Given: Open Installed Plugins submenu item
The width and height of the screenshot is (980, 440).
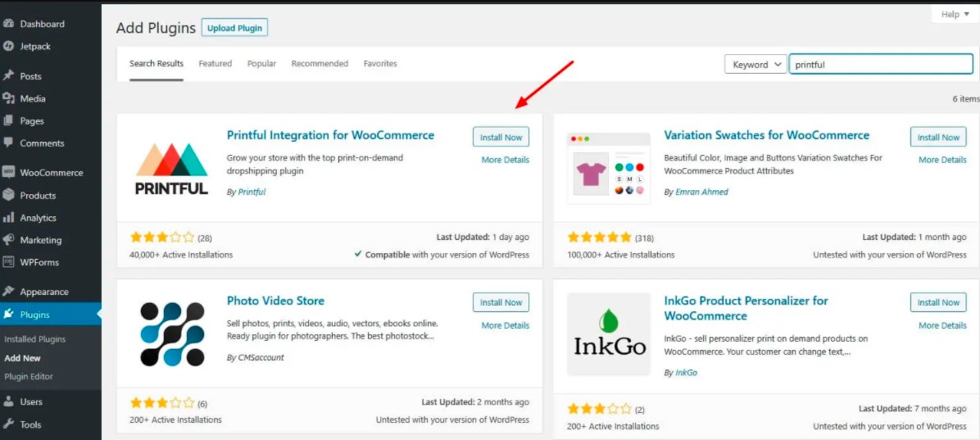Looking at the screenshot, I should point(34,339).
